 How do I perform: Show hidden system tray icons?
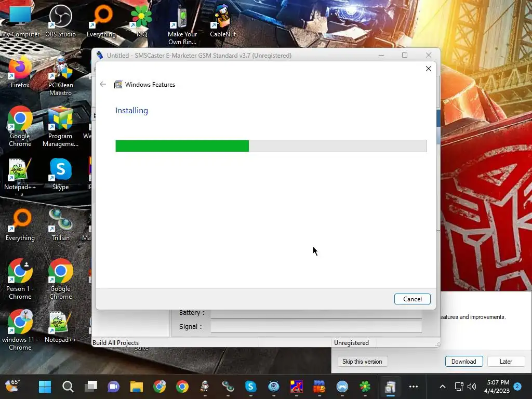coord(443,387)
